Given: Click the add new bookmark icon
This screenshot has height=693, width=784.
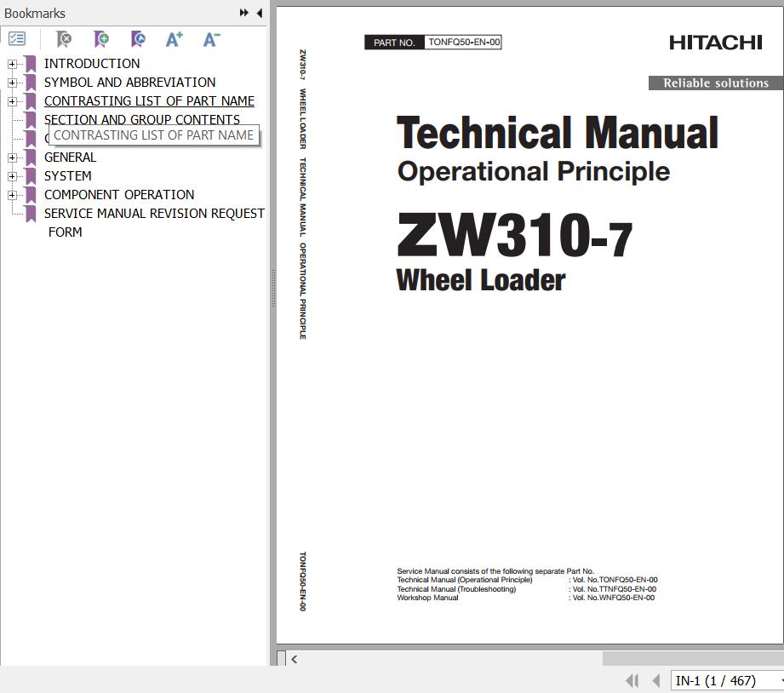Looking at the screenshot, I should (x=101, y=38).
